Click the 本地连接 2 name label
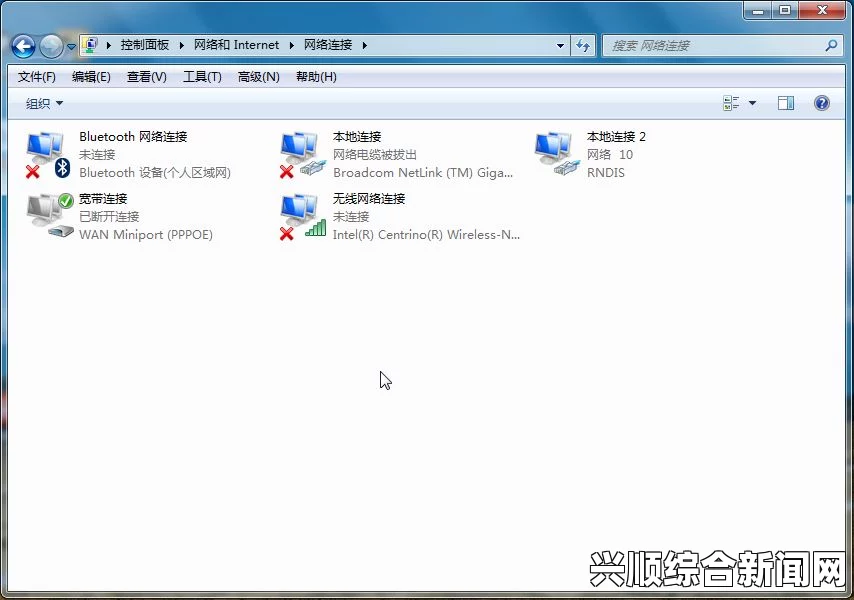Image resolution: width=854 pixels, height=600 pixels. coord(616,137)
